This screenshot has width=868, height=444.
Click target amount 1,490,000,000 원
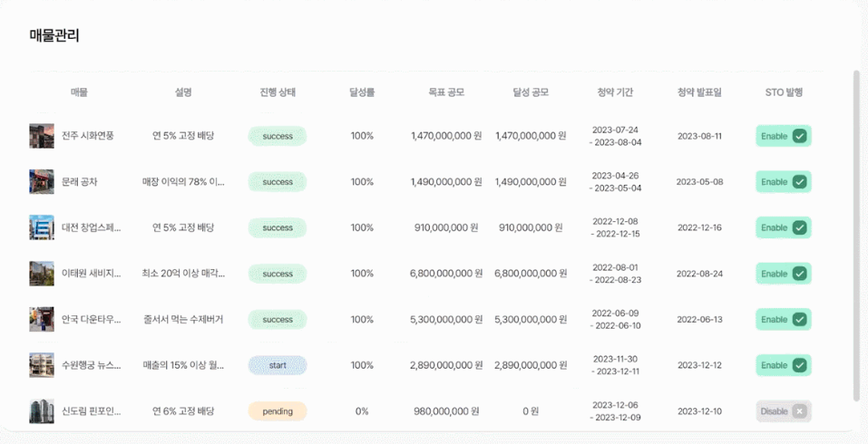[x=446, y=182]
